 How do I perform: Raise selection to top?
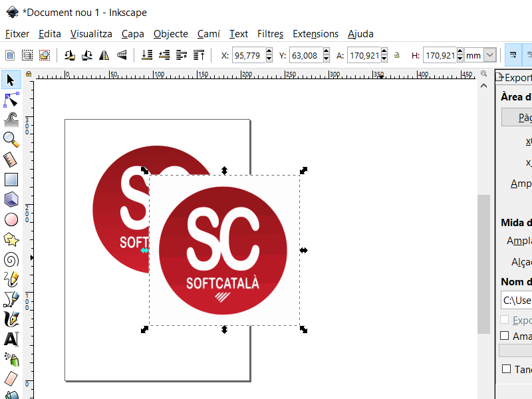199,55
